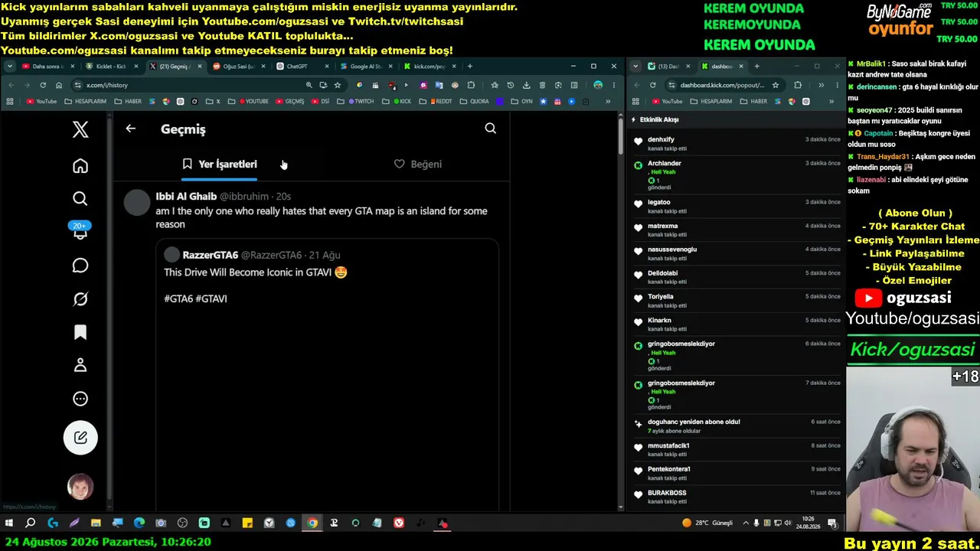Open the More options circle in X sidebar
Image resolution: width=980 pixels, height=551 pixels.
pyautogui.click(x=80, y=399)
